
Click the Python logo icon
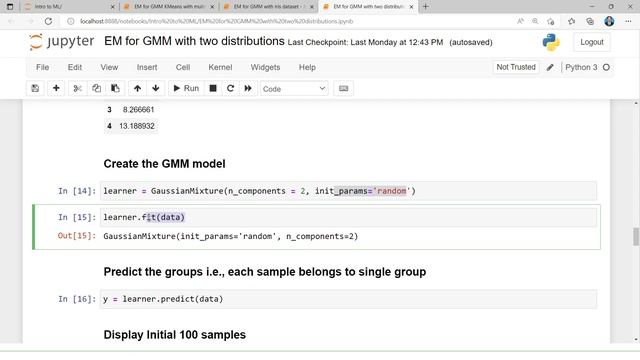(x=551, y=42)
